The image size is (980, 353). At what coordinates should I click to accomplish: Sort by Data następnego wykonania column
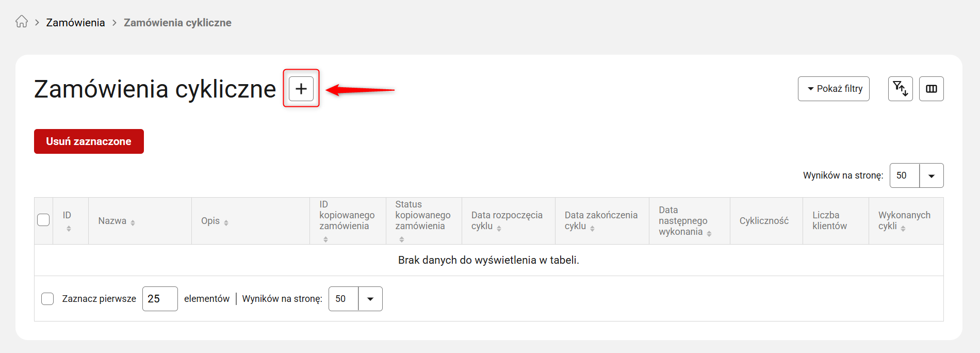tap(709, 233)
